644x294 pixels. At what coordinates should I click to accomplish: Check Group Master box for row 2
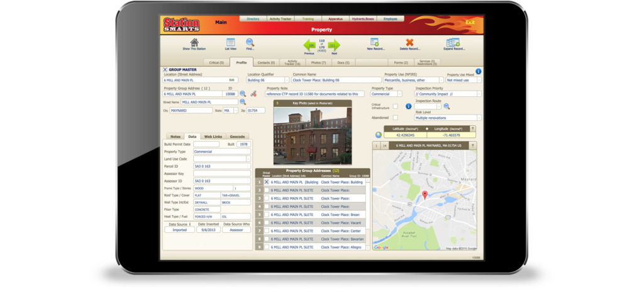point(267,190)
